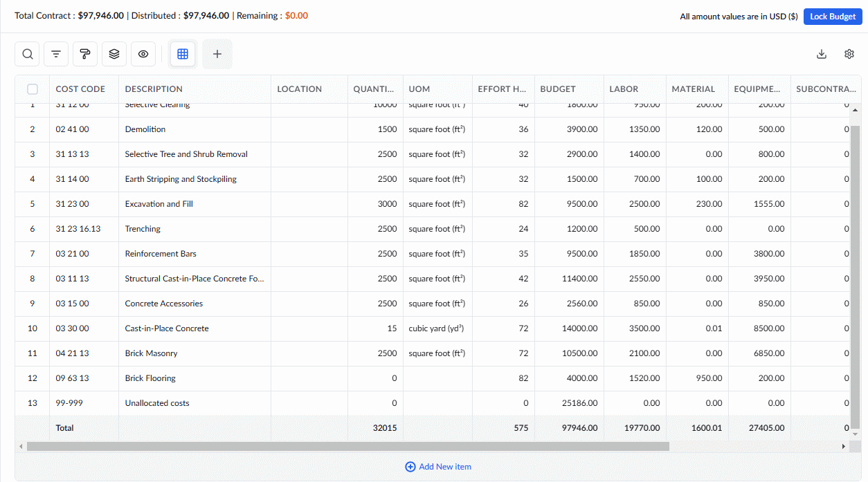The image size is (868, 482).
Task: Click the horizontal scrollbar right arrow
Action: point(843,447)
